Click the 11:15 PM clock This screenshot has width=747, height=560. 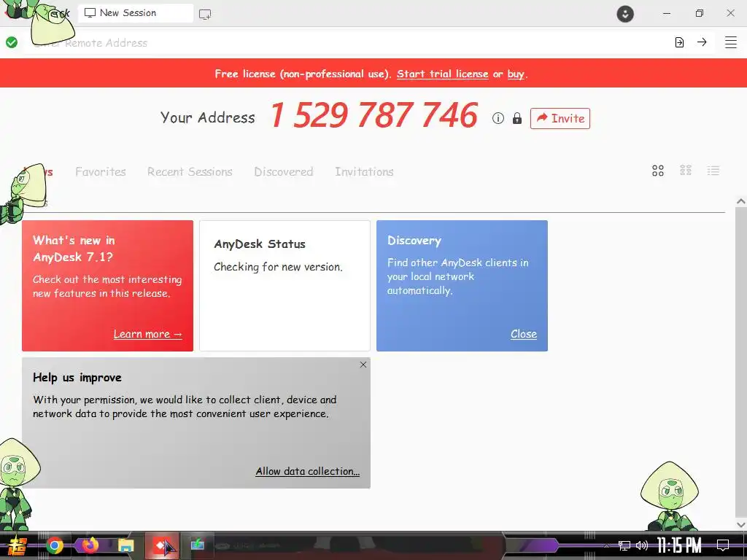tap(679, 545)
